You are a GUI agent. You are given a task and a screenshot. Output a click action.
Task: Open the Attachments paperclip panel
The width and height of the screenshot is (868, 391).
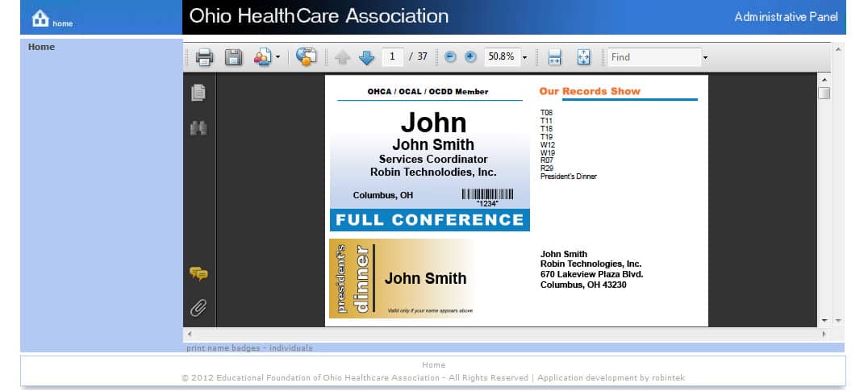tap(198, 307)
